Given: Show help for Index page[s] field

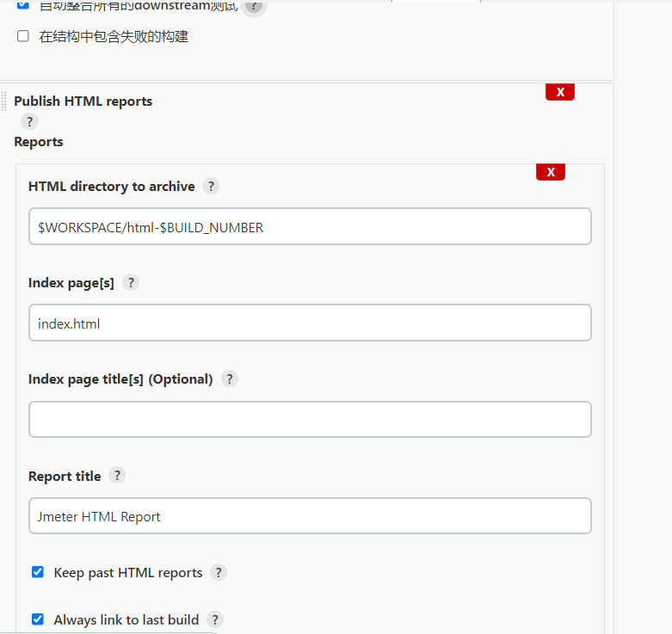Looking at the screenshot, I should pyautogui.click(x=131, y=282).
